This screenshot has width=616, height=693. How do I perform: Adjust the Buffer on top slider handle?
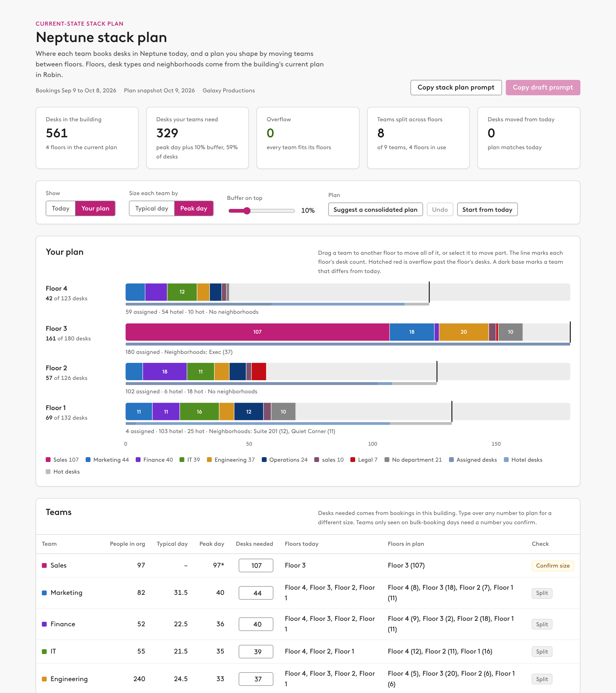[x=247, y=210]
